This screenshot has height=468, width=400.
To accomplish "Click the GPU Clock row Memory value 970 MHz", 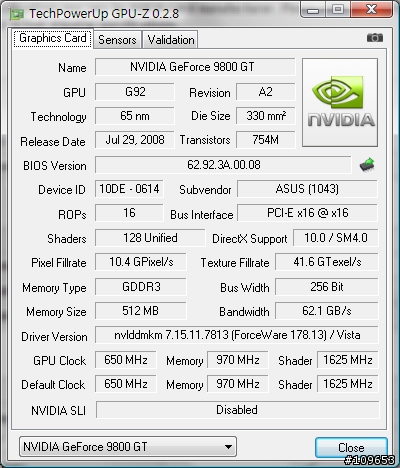I will (x=238, y=360).
